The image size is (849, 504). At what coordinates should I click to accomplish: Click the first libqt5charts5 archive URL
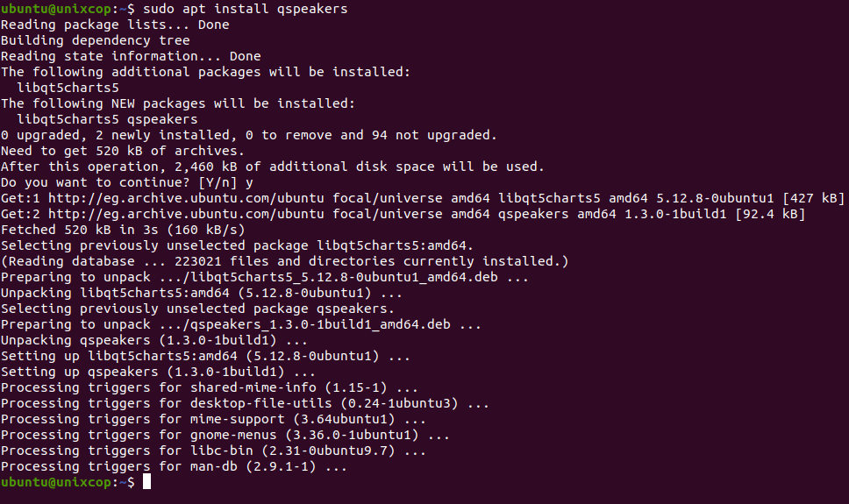[x=186, y=199]
